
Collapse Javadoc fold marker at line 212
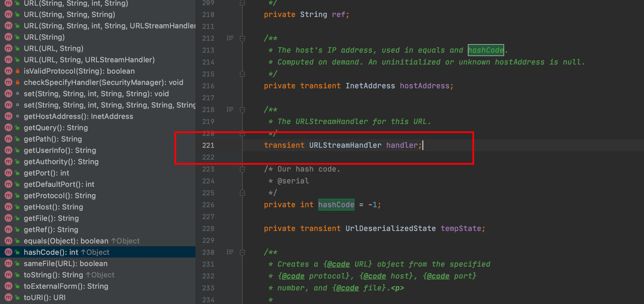pos(242,38)
